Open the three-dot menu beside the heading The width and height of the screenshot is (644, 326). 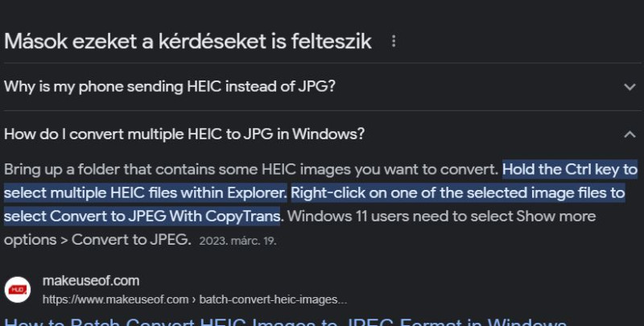click(394, 42)
